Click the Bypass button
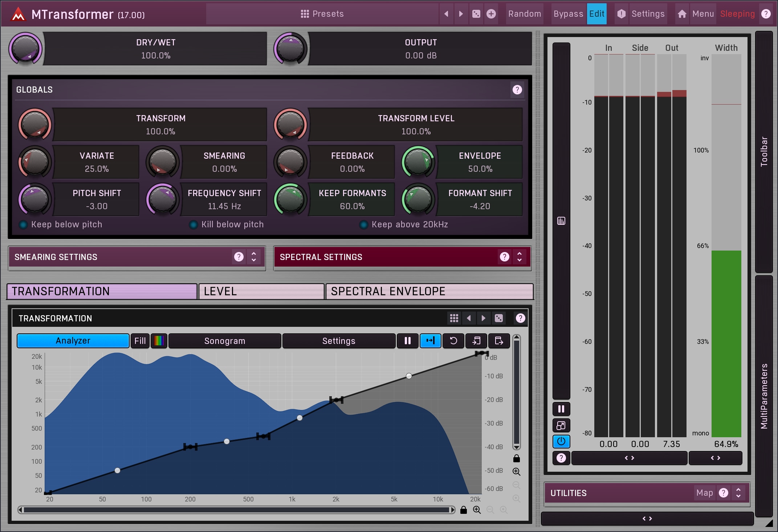 (x=568, y=14)
